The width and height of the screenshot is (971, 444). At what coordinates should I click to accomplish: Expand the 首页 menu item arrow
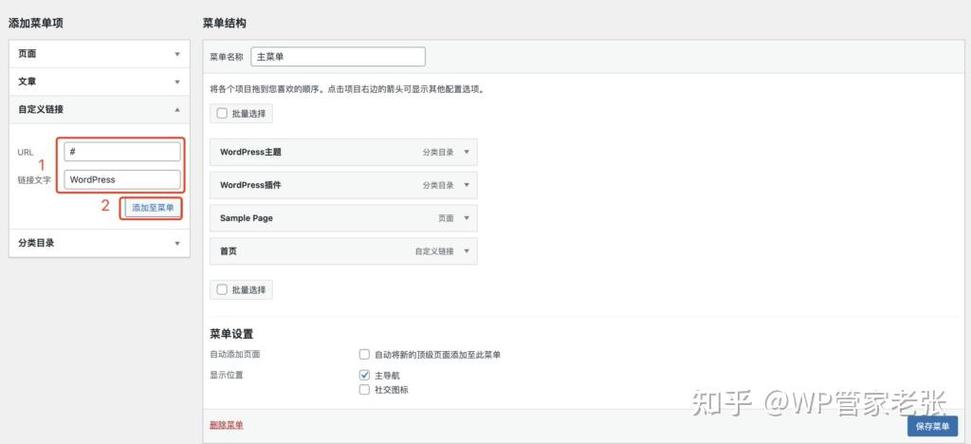pos(467,251)
